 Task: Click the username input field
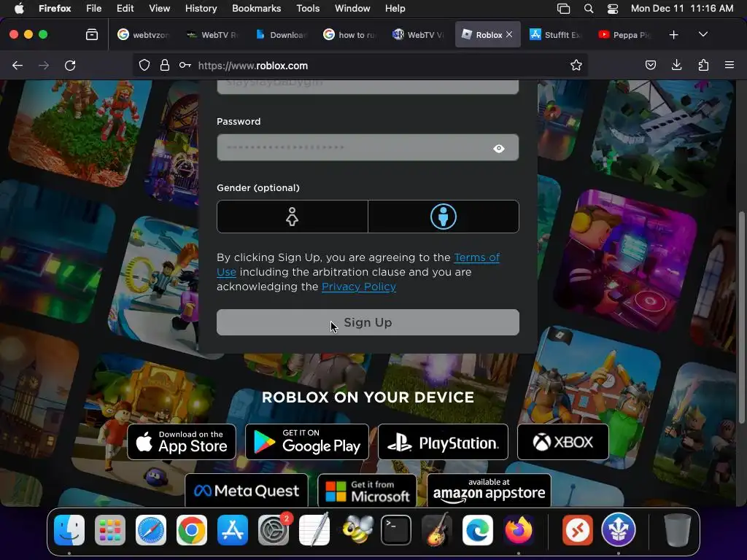(368, 86)
